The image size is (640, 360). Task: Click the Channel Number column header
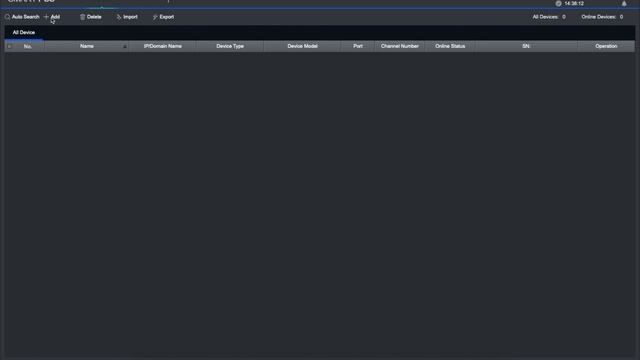(x=400, y=46)
